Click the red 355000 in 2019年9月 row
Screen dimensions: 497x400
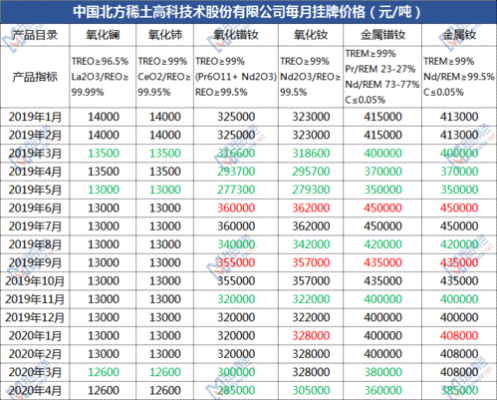[x=236, y=263]
